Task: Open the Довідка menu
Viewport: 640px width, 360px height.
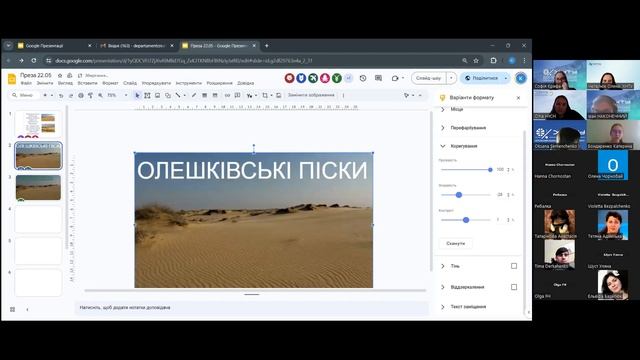Action: (246, 83)
